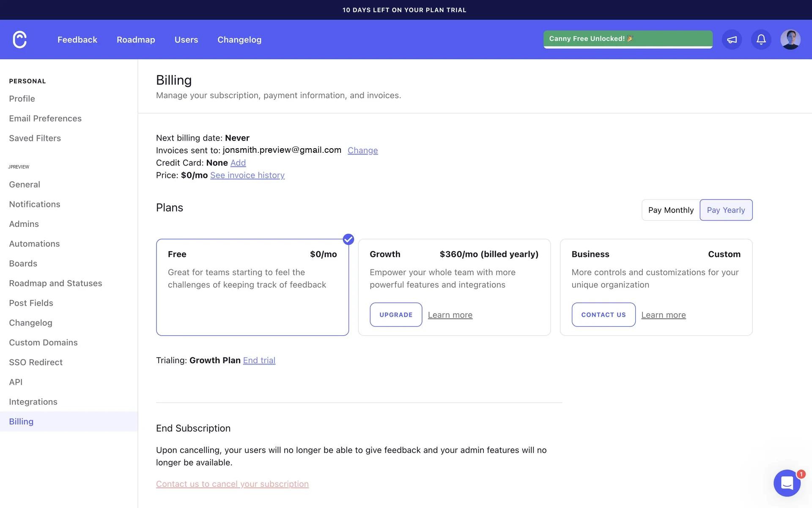
Task: Open API settings in sidebar
Action: [16, 382]
